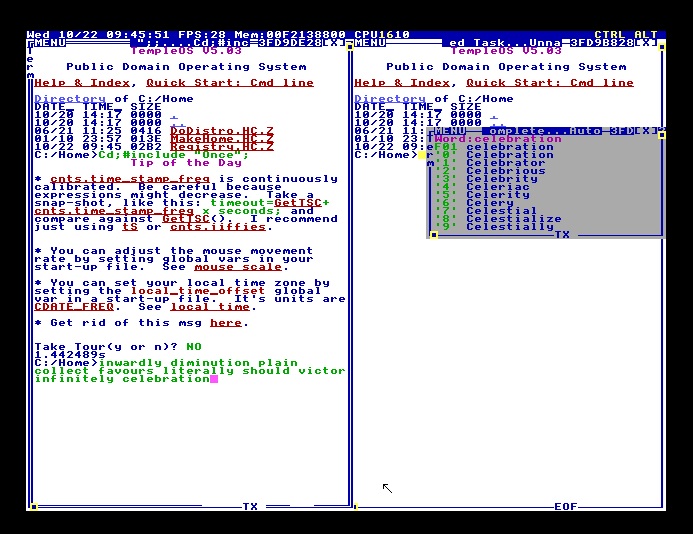Open Help & Index link in left window
Viewport: 693px width, 534px height.
[82, 83]
